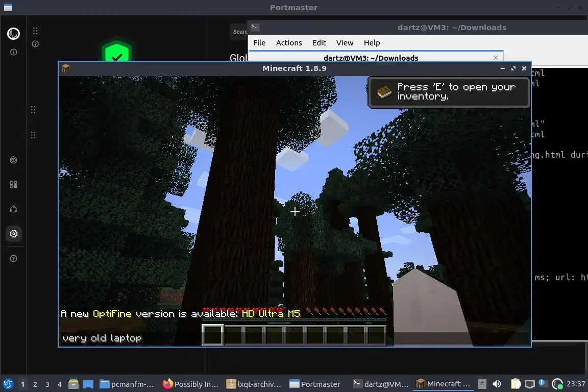Viewport: 588px width, 392px height.
Task: Click the Portmaster logo in the sidebar
Action: pyautogui.click(x=13, y=34)
